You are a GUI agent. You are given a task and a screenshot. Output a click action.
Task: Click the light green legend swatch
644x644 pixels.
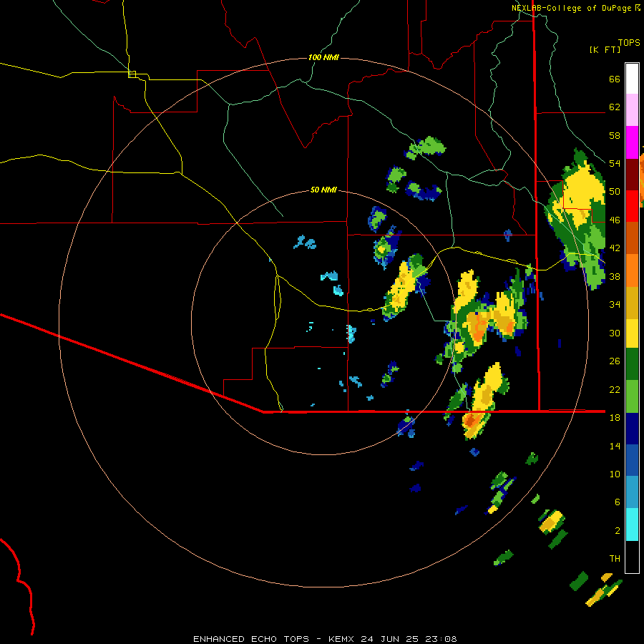(x=632, y=396)
